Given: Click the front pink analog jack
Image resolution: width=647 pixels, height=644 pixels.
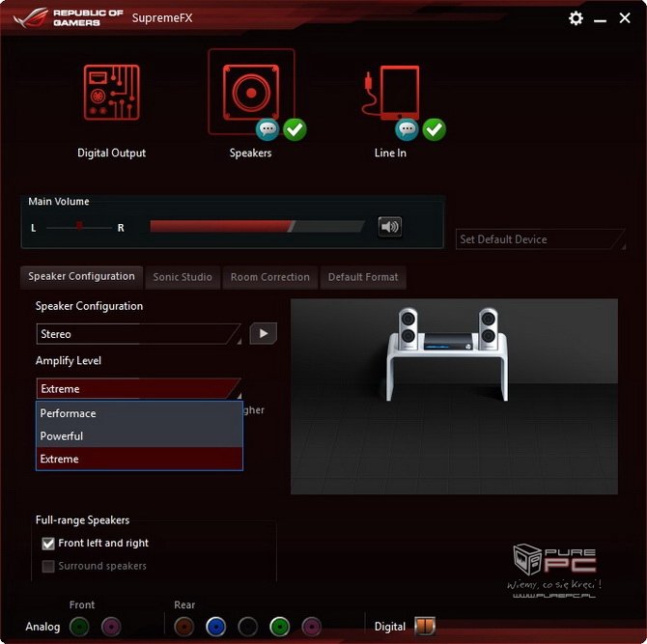Looking at the screenshot, I should 111,627.
